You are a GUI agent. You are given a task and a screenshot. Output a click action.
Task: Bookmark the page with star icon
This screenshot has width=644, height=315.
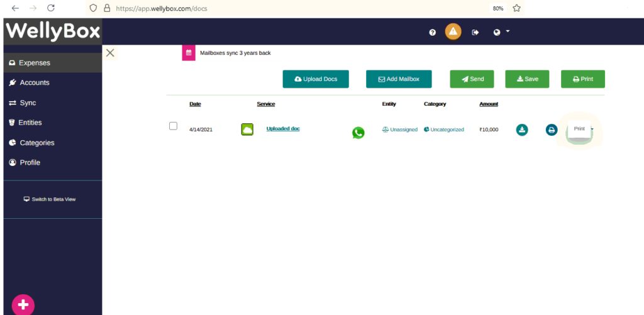click(x=517, y=8)
